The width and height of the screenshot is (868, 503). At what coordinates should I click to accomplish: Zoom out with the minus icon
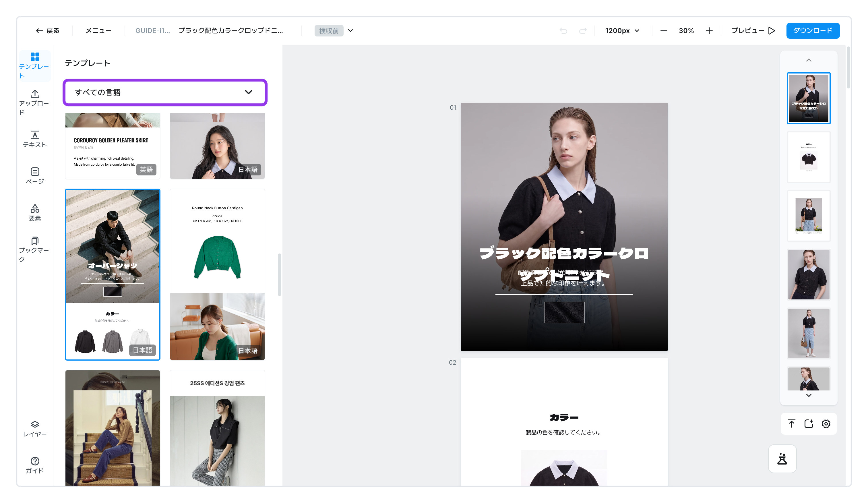[x=664, y=31]
